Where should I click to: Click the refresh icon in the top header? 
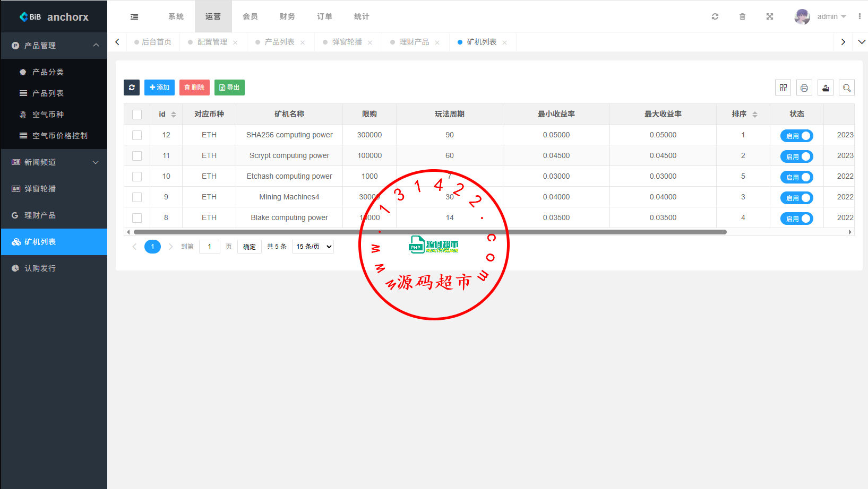point(715,16)
